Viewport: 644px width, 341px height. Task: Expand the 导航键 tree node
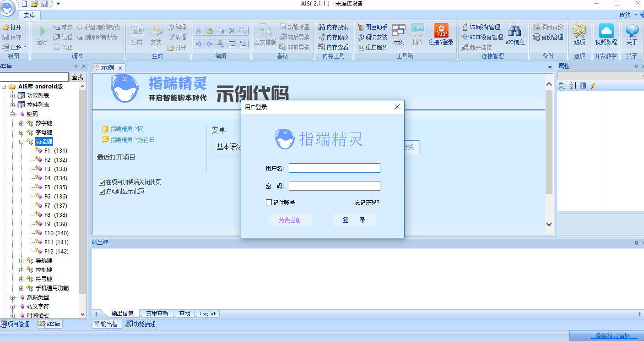pos(22,261)
